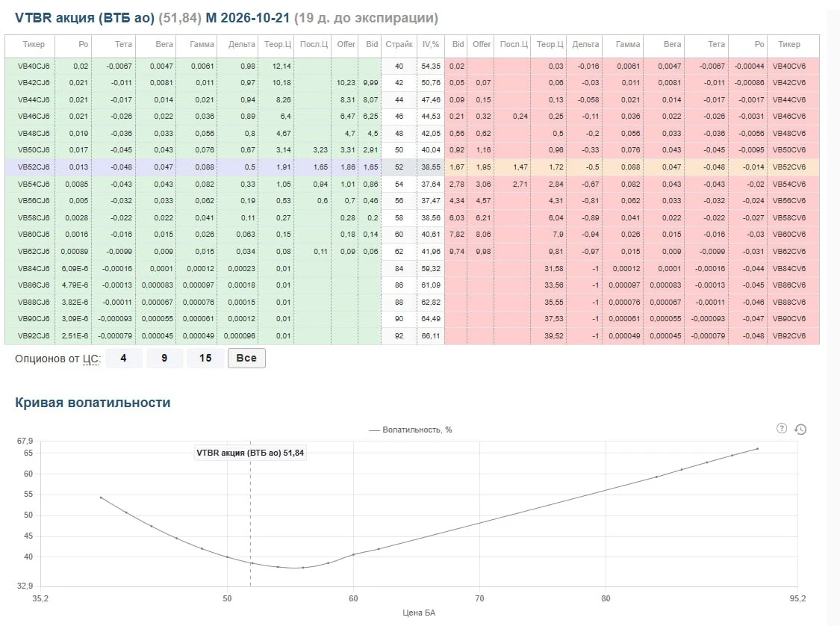This screenshot has height=626, width=840.
Task: Click the IV value 38,55
Action: click(431, 167)
